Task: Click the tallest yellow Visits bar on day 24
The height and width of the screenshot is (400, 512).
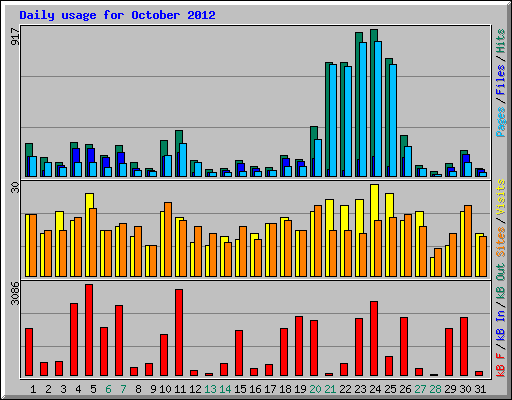Action: pyautogui.click(x=374, y=230)
